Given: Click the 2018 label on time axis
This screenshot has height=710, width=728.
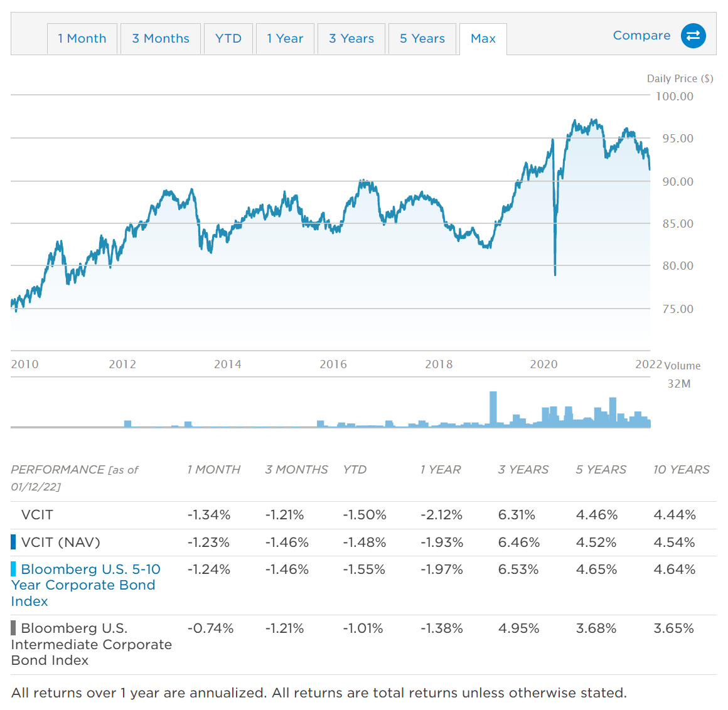Looking at the screenshot, I should pos(439,364).
